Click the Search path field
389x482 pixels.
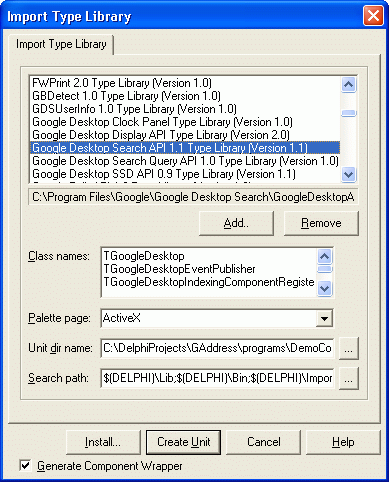(x=217, y=378)
